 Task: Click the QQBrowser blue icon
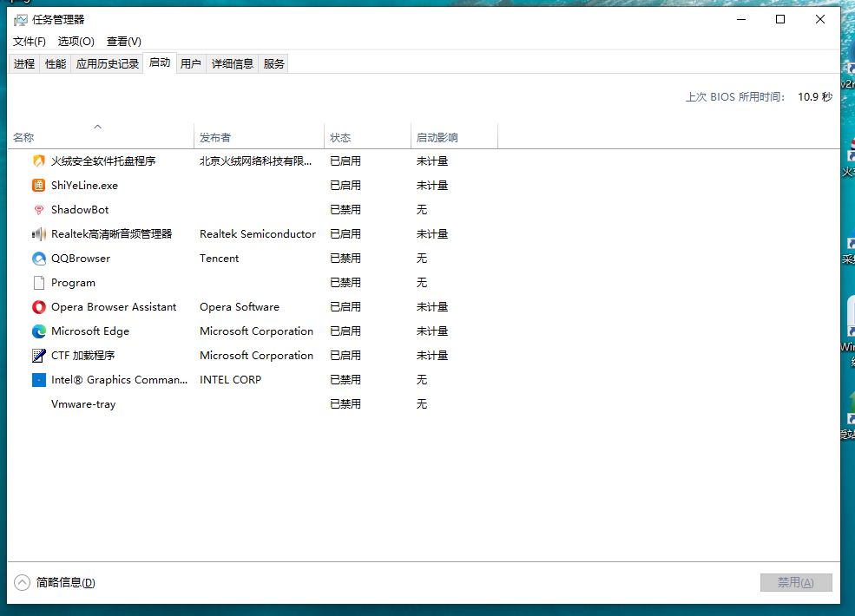tap(39, 259)
